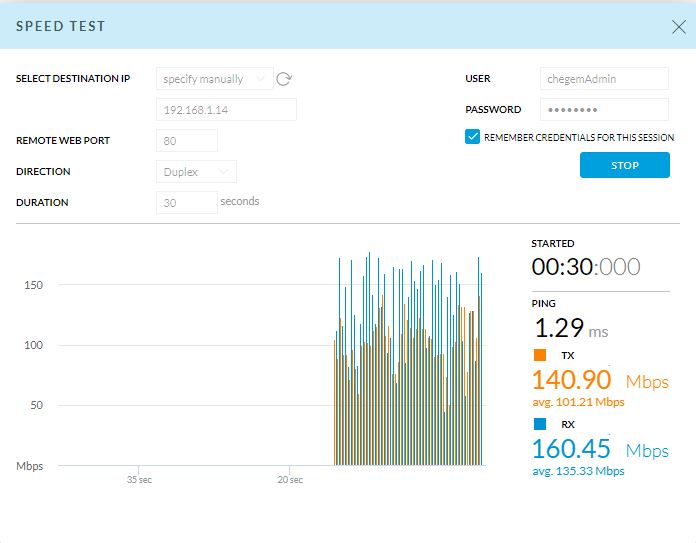The height and width of the screenshot is (543, 696).
Task: Click the refresh destination IP list icon
Action: click(x=284, y=79)
